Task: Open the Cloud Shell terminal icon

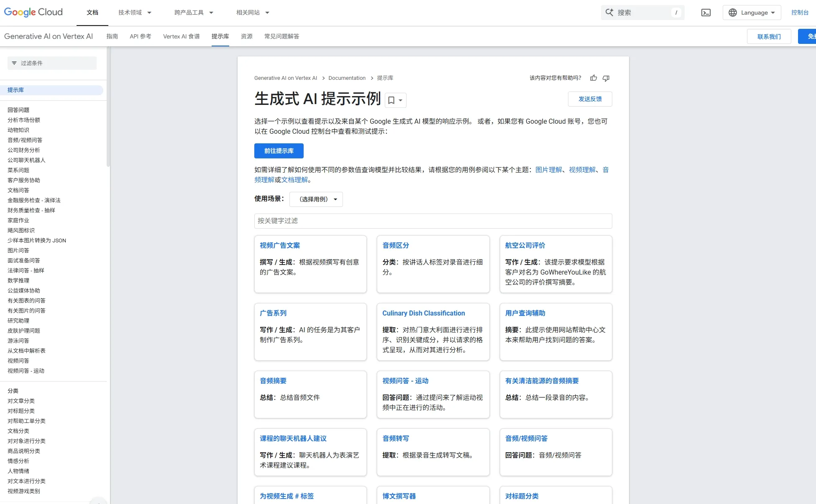Action: [x=706, y=13]
